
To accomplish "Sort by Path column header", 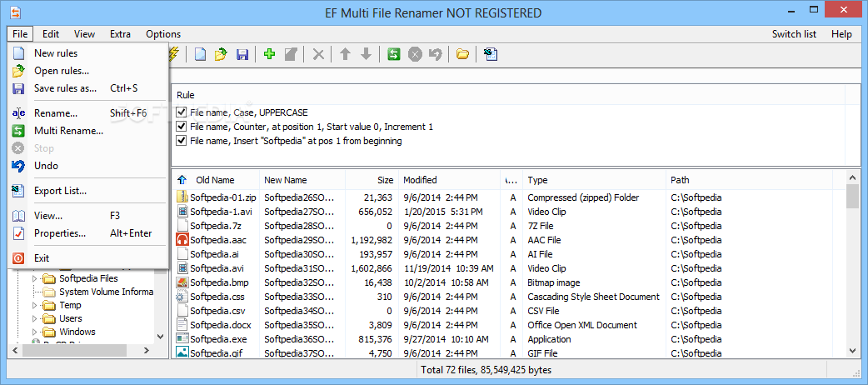I will pyautogui.click(x=749, y=180).
